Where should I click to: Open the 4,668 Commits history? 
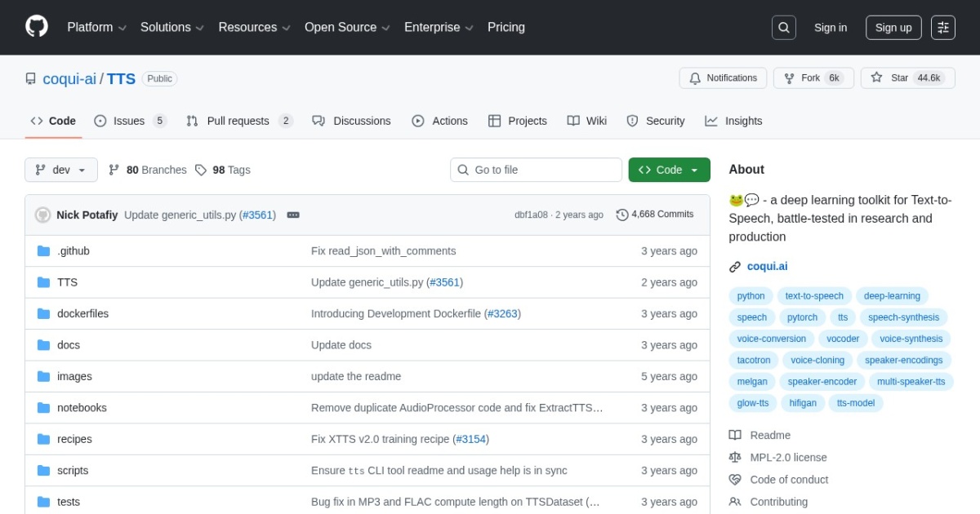[655, 215]
